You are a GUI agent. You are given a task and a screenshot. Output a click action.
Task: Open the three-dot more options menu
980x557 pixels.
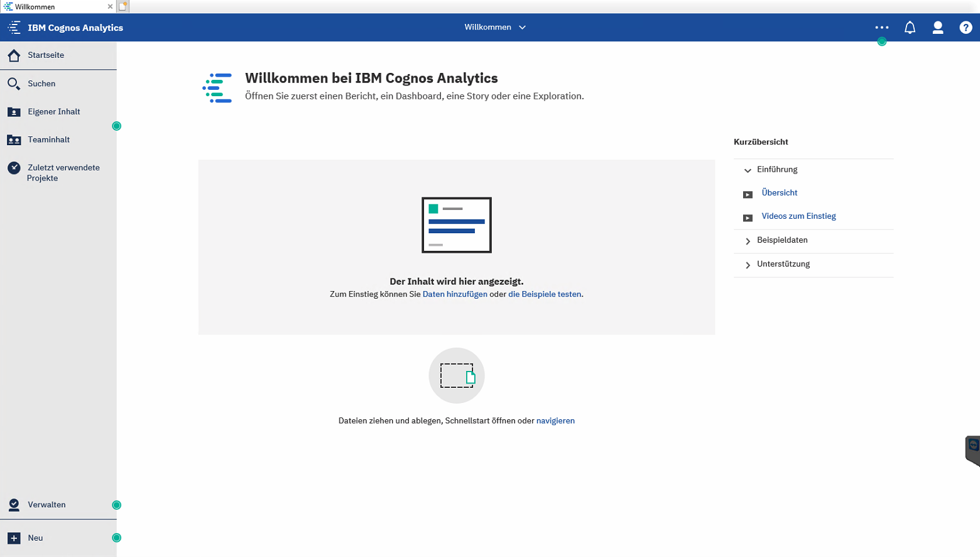881,28
